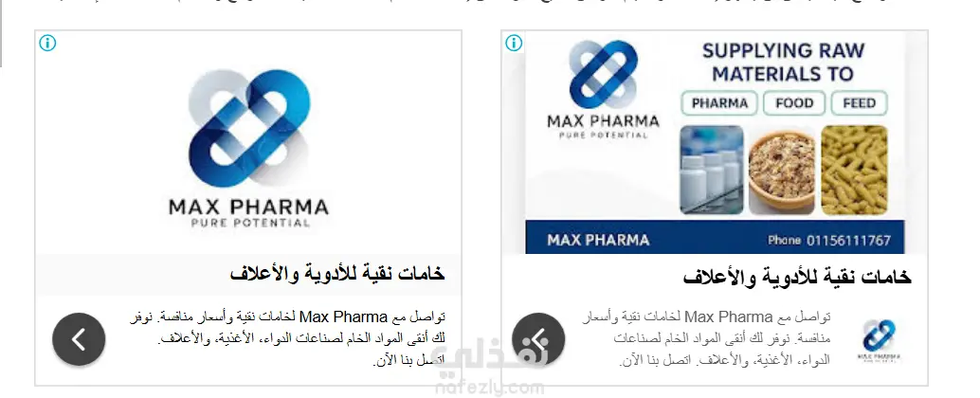980x398 pixels.
Task: Click the bowl of oats image
Action: 782,170
